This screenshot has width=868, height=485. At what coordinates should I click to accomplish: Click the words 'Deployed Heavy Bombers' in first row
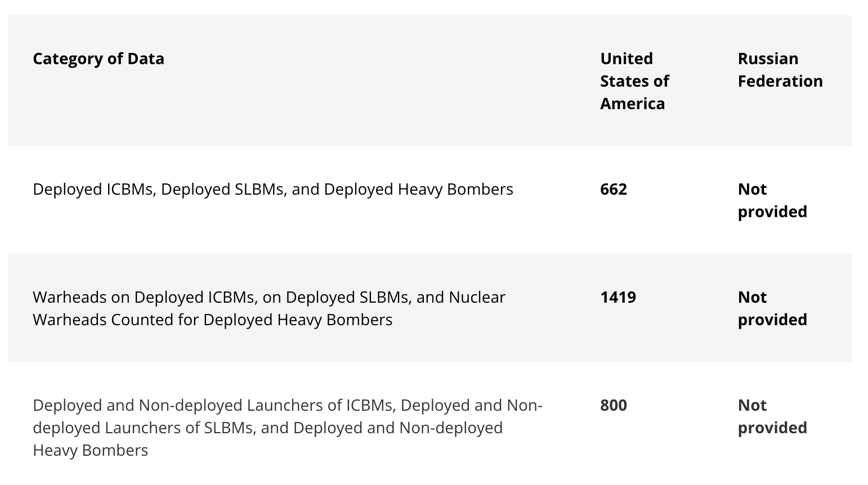(x=419, y=189)
